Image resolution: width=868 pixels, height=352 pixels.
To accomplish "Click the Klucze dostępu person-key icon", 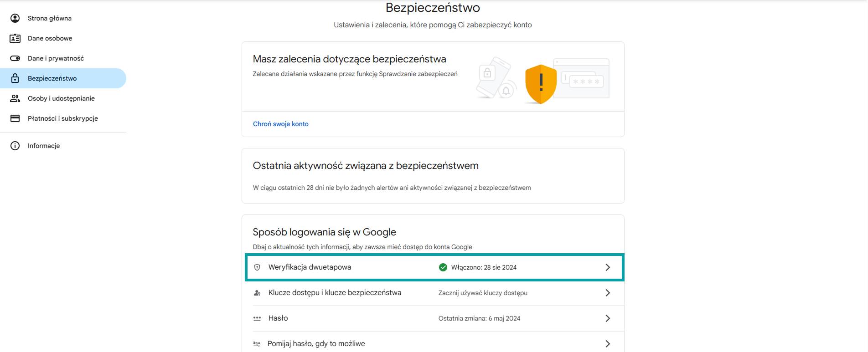I will pos(257,293).
